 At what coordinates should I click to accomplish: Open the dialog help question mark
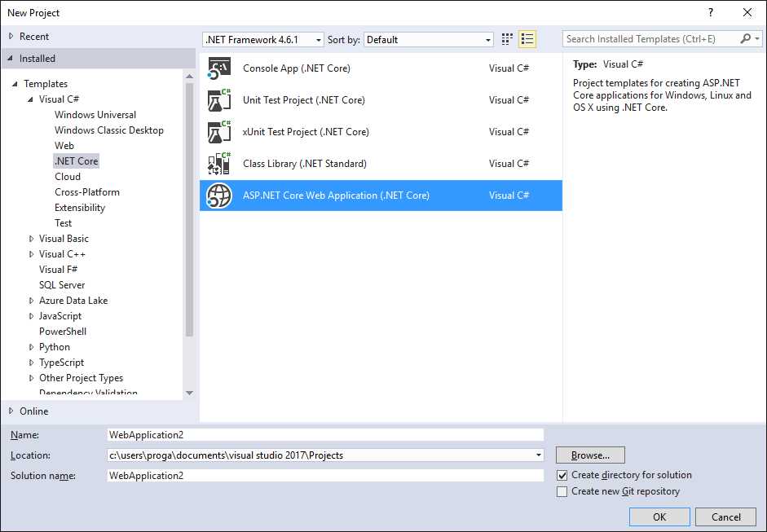coord(709,12)
